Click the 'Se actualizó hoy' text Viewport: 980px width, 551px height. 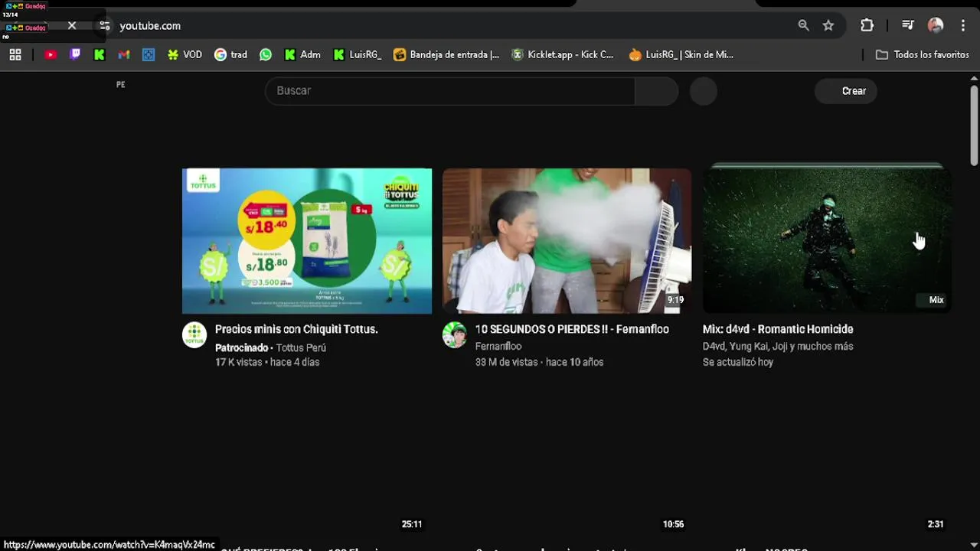pyautogui.click(x=738, y=362)
